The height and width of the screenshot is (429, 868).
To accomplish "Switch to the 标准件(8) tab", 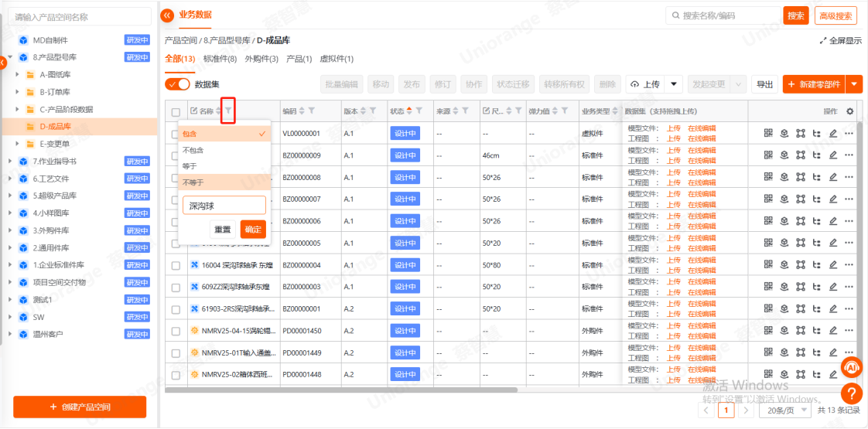I will click(x=220, y=59).
